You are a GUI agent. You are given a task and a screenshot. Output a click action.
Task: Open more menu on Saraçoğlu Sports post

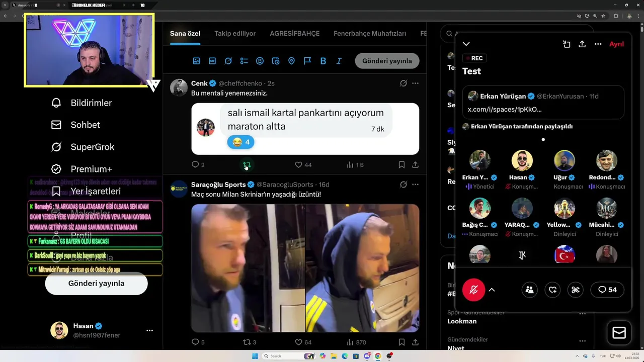415,185
